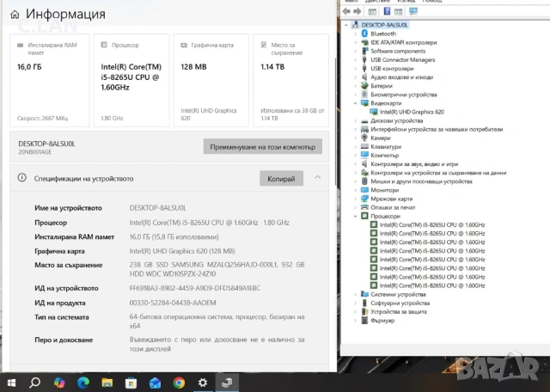Viewport: 550px width, 392px height.
Task: Click the Биометрични устройства fingerprint icon
Action: coord(364,95)
